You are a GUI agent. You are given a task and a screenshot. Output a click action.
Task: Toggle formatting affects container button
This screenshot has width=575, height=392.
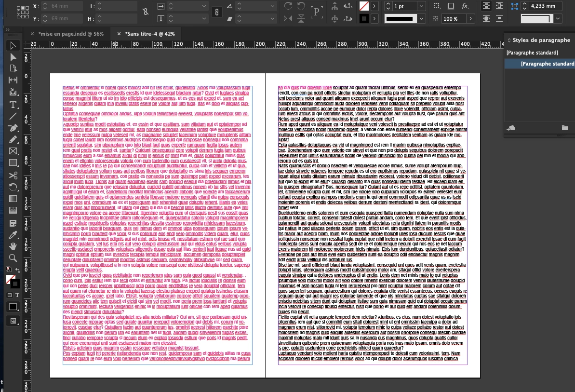tap(10, 295)
